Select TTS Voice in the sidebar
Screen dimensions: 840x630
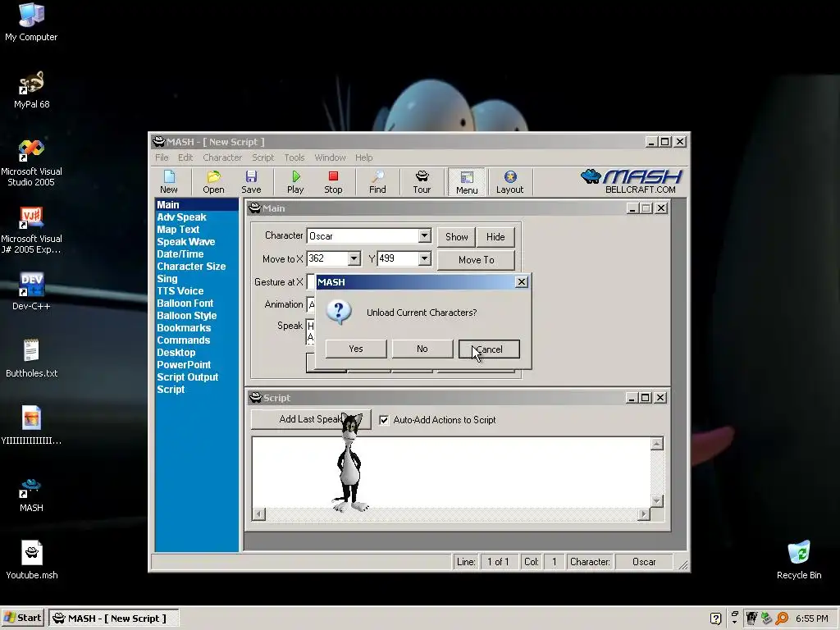(x=180, y=291)
